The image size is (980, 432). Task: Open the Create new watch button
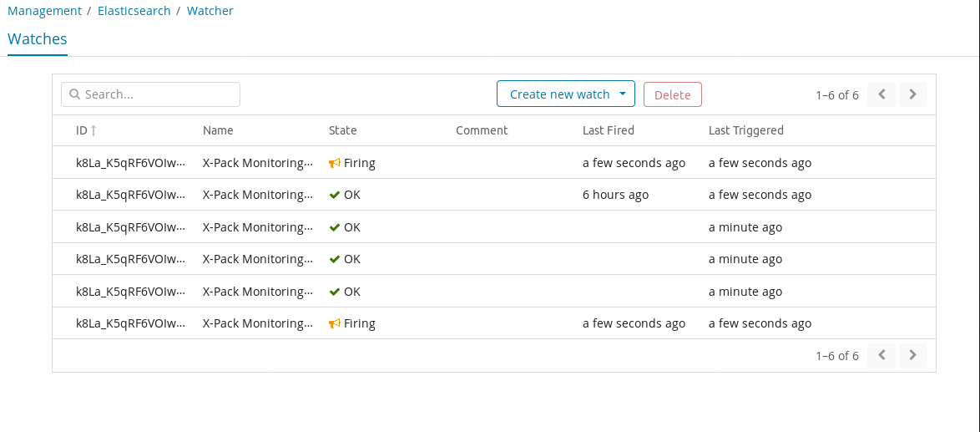pyautogui.click(x=566, y=94)
